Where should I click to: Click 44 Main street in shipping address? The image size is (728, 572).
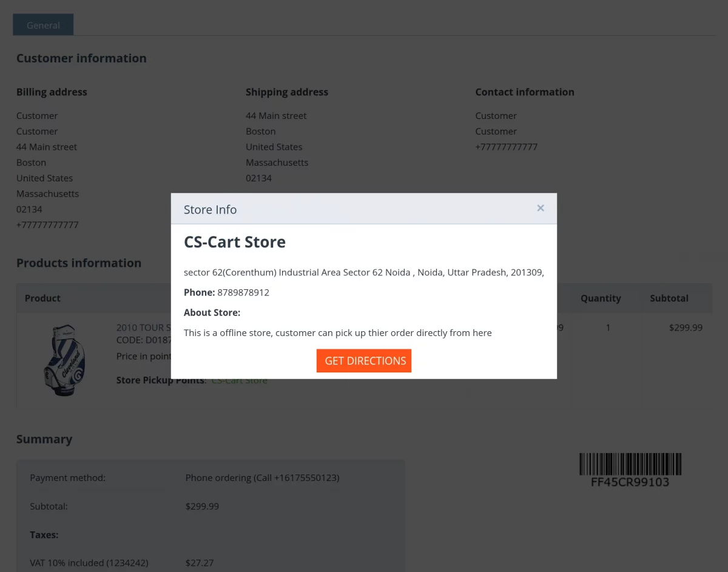point(276,116)
